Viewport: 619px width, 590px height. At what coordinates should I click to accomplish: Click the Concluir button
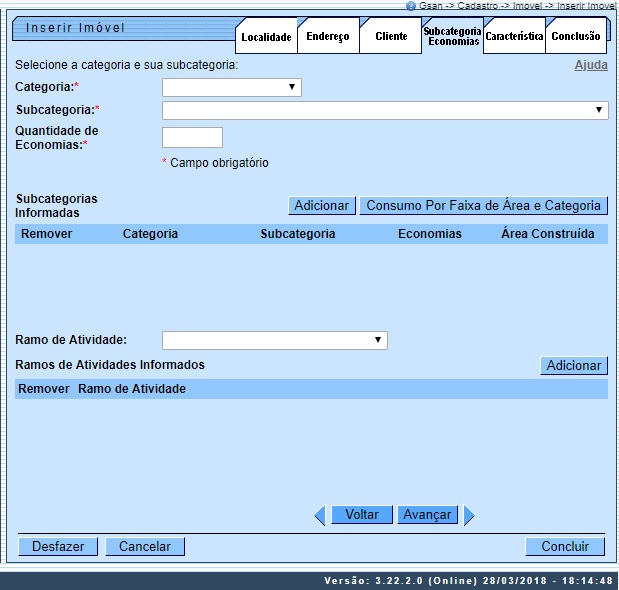565,547
